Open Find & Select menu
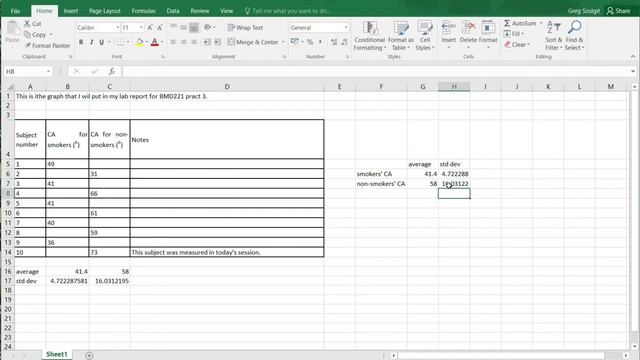The image size is (640, 360). point(574,36)
